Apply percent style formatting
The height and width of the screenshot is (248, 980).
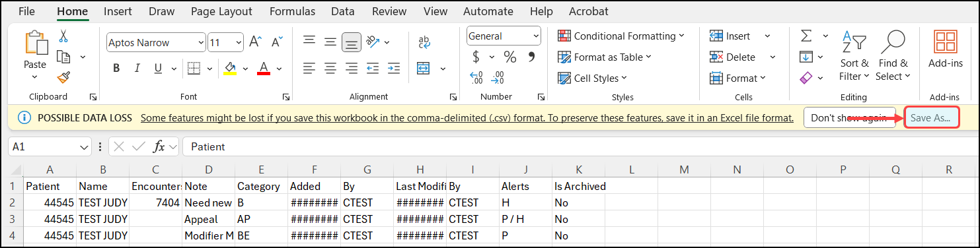[x=509, y=57]
